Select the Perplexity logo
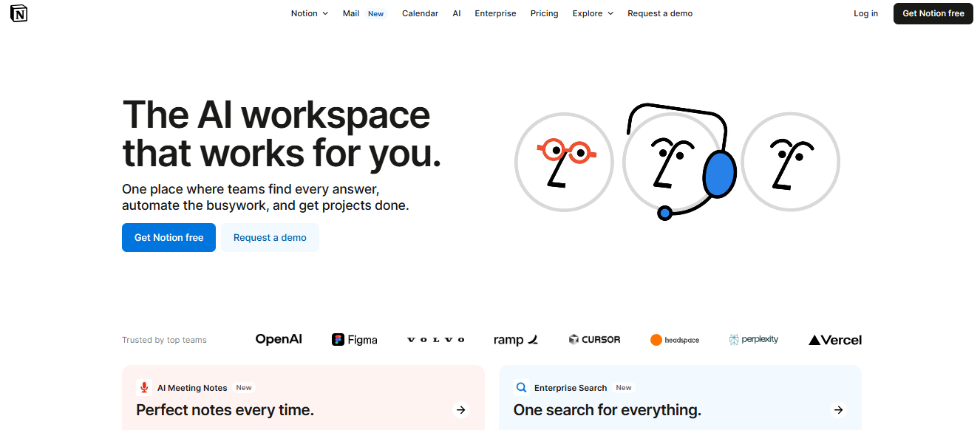The height and width of the screenshot is (430, 980). click(x=754, y=339)
